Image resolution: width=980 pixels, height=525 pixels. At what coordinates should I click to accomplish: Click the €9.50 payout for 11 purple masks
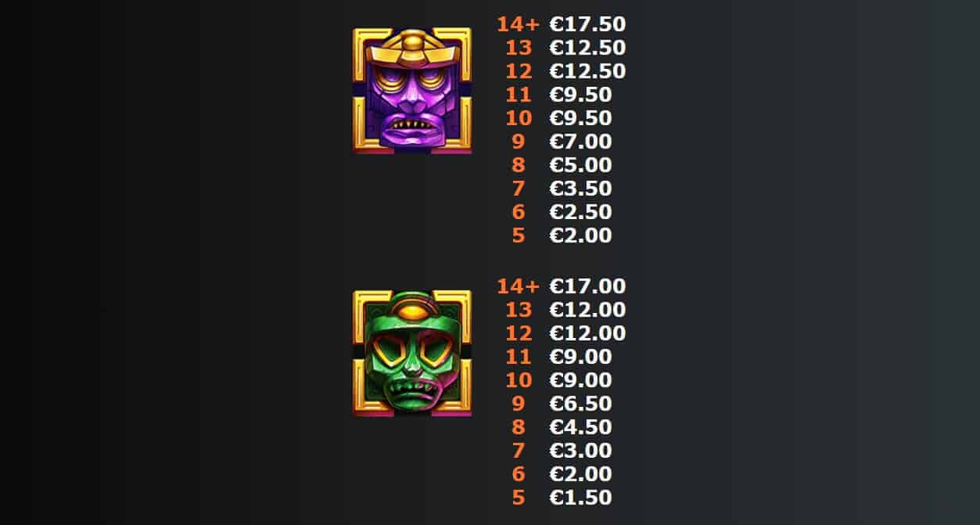[581, 95]
